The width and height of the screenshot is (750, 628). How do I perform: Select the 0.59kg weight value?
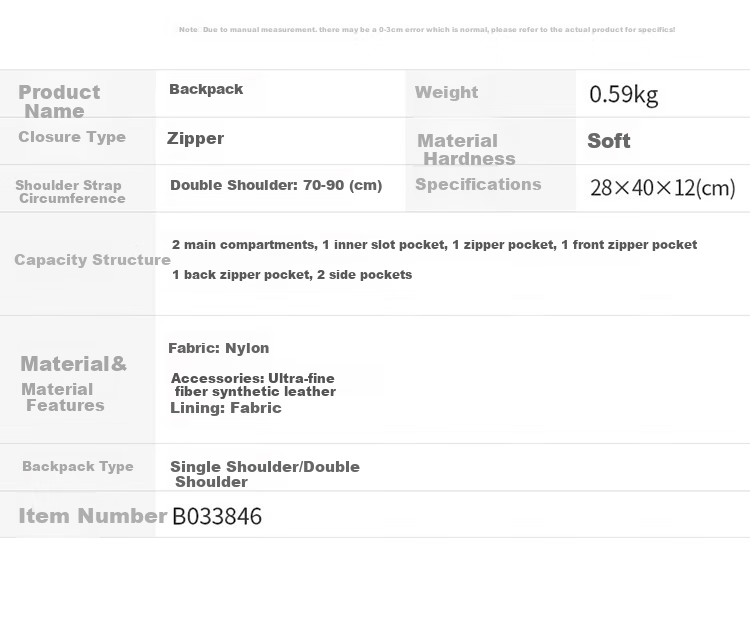pos(624,94)
